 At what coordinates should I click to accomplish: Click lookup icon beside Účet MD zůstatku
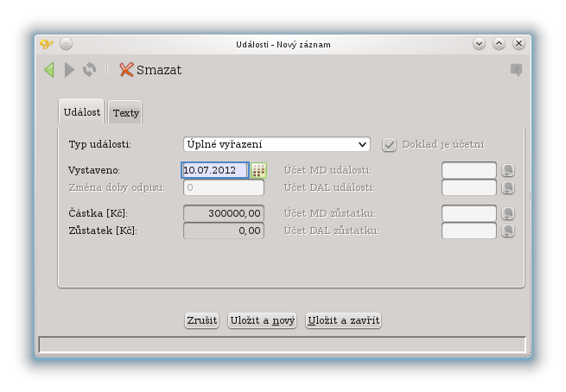pos(508,213)
